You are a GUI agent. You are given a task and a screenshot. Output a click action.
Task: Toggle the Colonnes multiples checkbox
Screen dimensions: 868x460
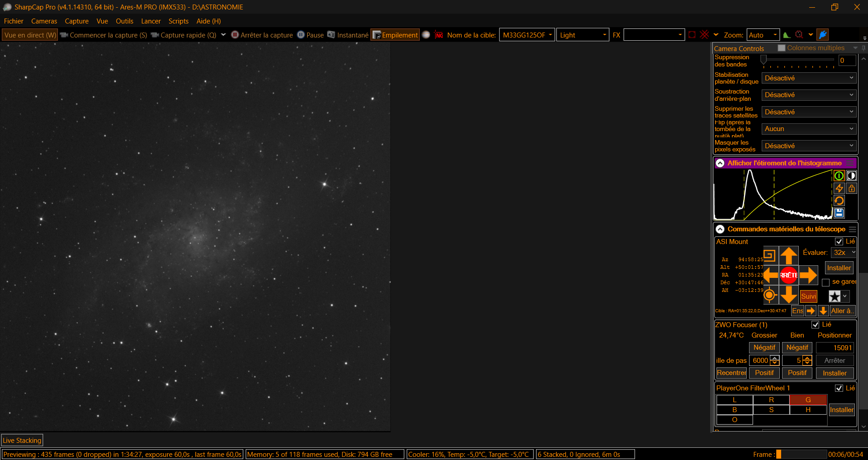[782, 48]
